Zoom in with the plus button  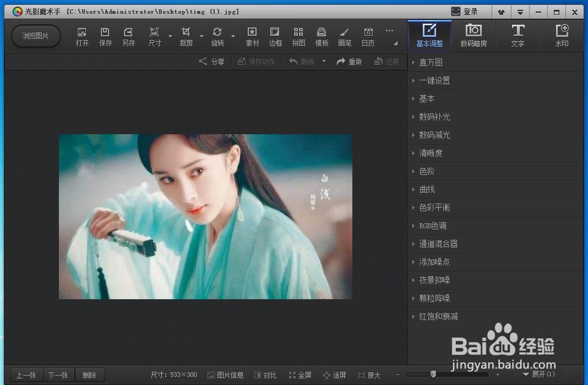(498, 375)
